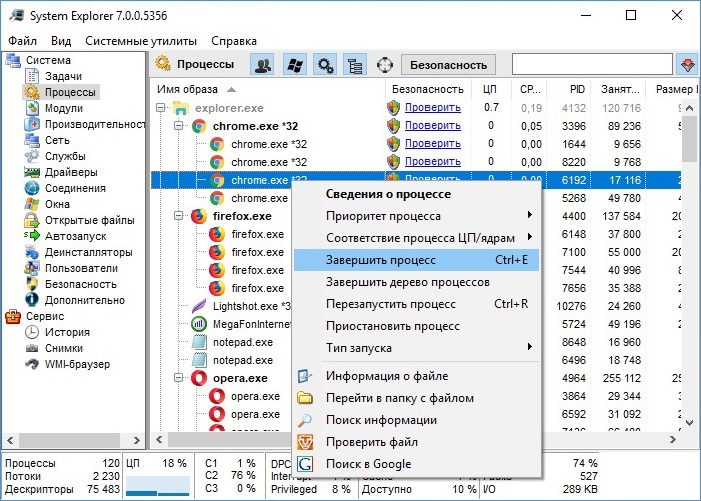Sort by the Имя образа column header

click(x=187, y=89)
